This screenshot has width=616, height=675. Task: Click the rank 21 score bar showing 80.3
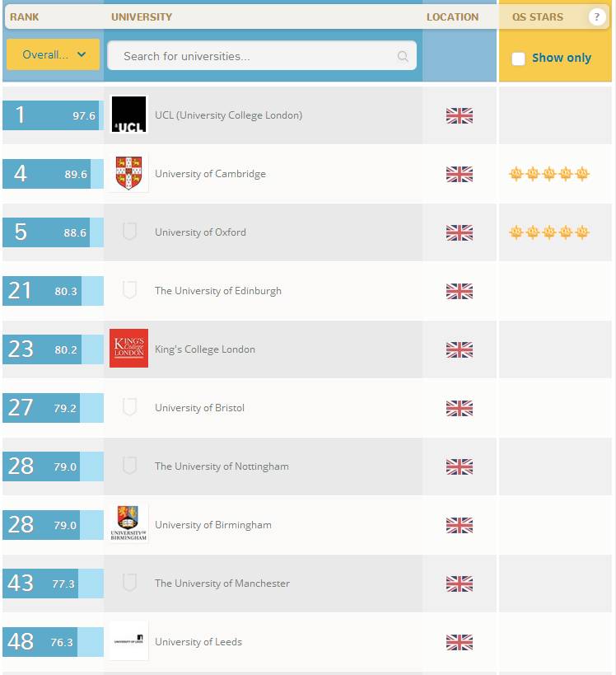(x=53, y=291)
